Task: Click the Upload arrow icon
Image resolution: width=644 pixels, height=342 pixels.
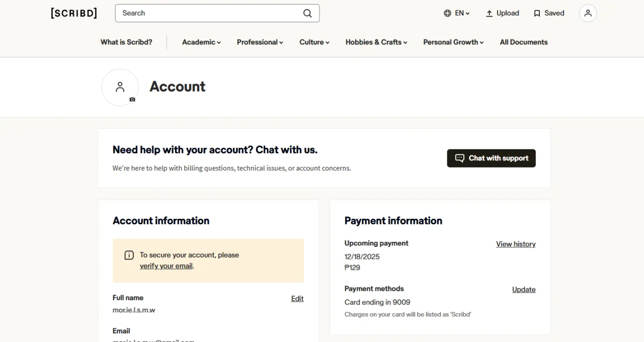Action: [489, 13]
